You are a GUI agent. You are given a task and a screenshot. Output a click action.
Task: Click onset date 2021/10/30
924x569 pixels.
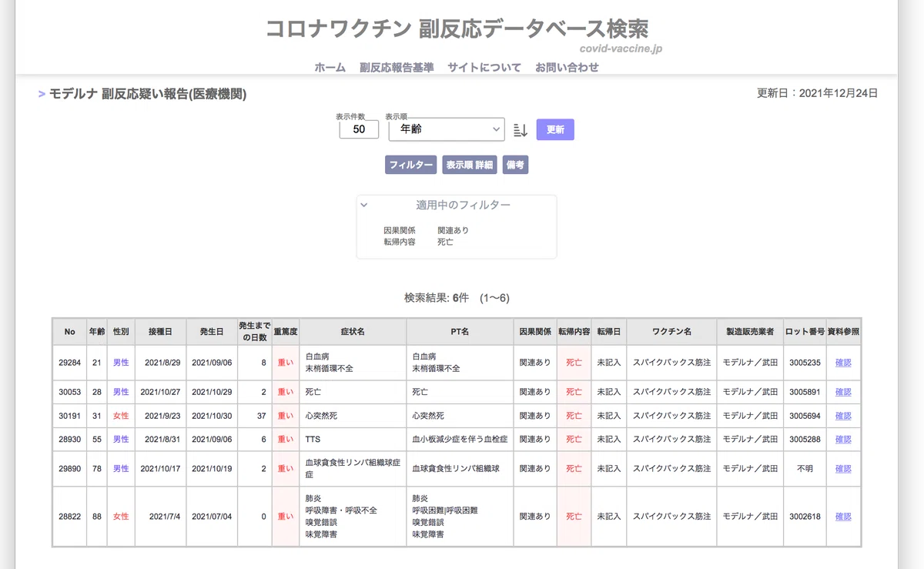tap(212, 416)
